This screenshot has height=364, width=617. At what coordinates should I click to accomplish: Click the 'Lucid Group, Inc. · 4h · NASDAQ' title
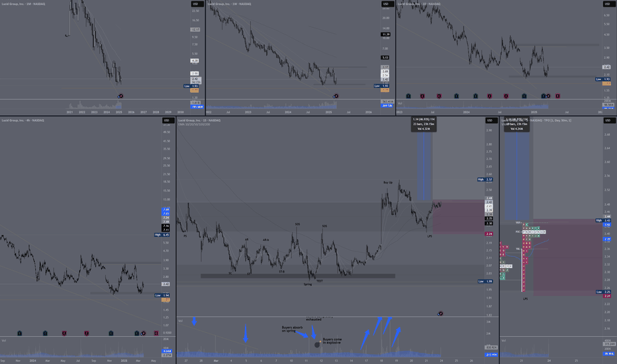(x=23, y=120)
